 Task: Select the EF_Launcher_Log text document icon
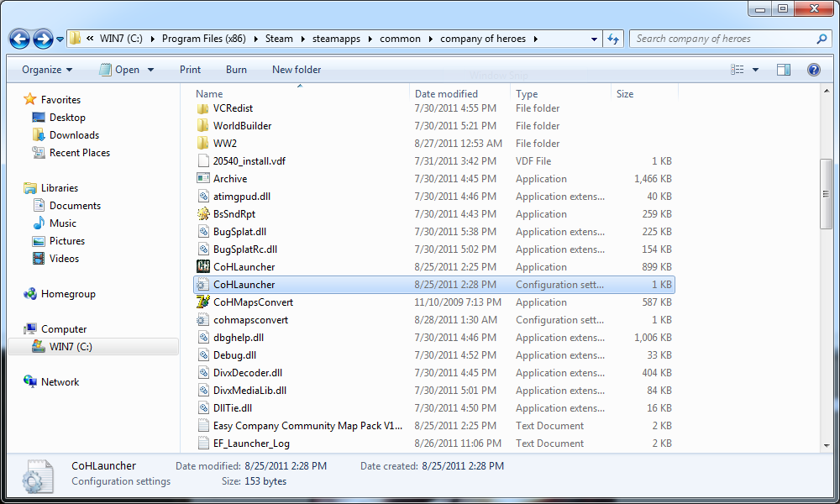click(203, 444)
